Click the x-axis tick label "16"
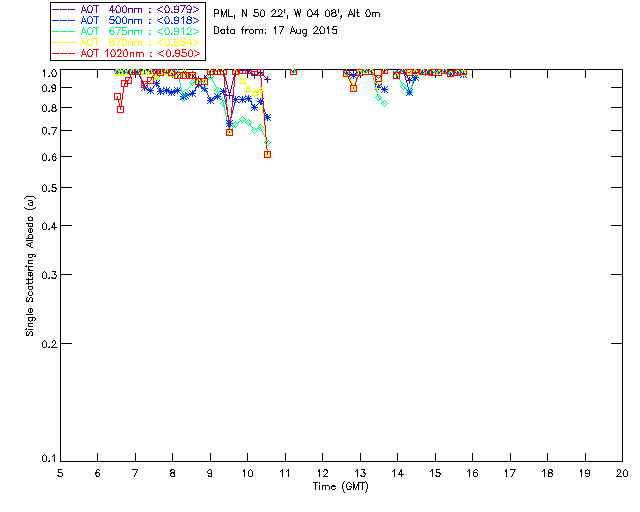 point(472,473)
